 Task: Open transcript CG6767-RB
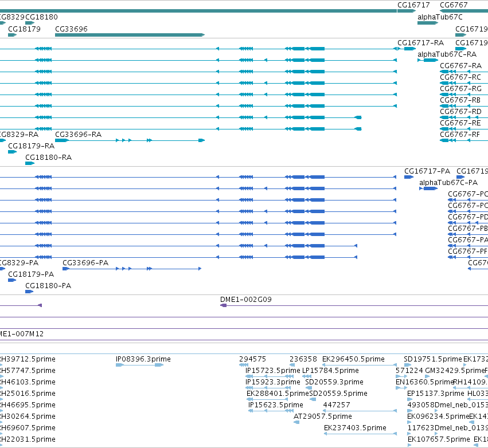tap(460, 100)
